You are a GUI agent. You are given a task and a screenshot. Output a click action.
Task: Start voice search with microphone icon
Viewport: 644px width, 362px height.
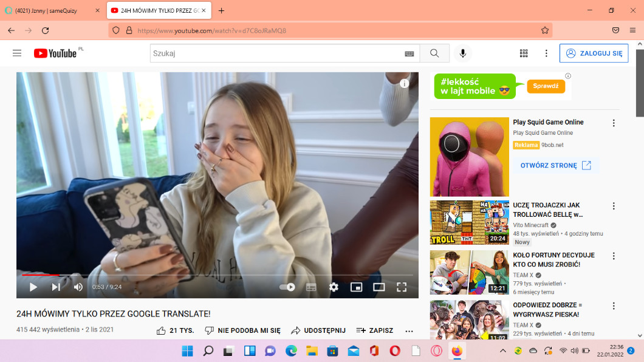(463, 53)
